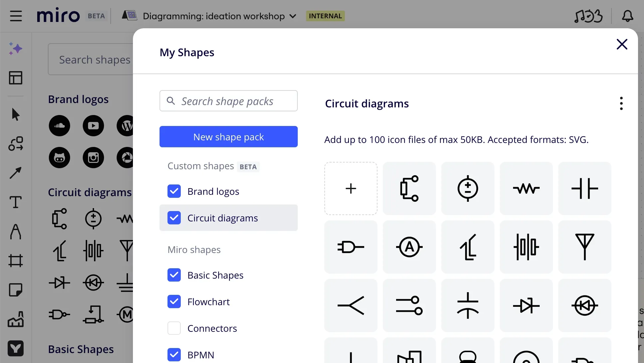Image resolution: width=644 pixels, height=363 pixels.
Task: Close the My Shapes modal
Action: (x=622, y=44)
